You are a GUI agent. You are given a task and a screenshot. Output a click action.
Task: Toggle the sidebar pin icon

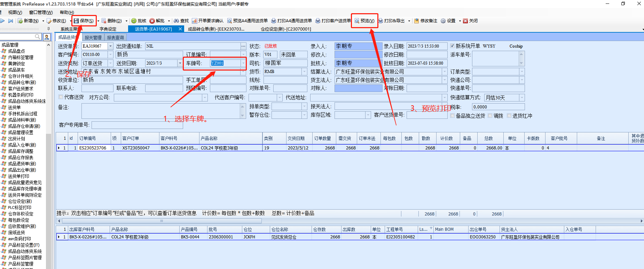click(x=48, y=29)
